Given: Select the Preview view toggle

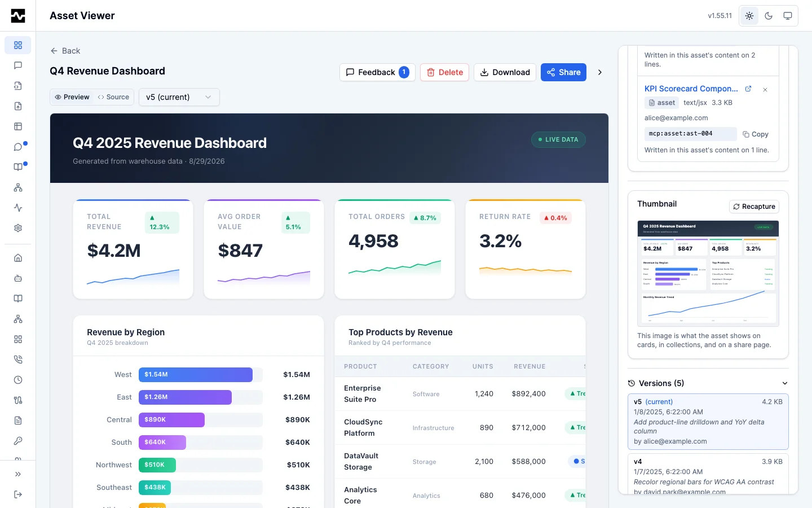Looking at the screenshot, I should (72, 97).
